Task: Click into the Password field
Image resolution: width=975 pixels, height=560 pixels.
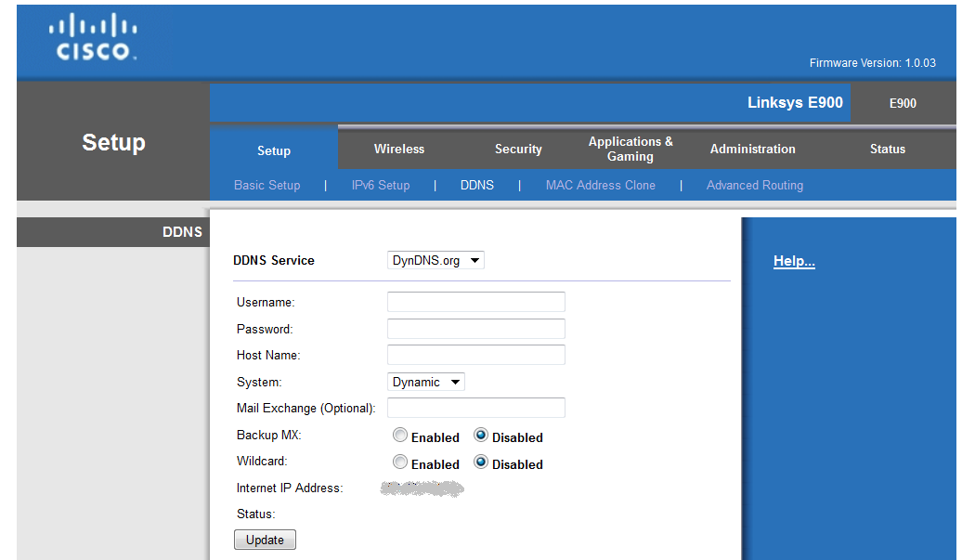Action: (475, 329)
